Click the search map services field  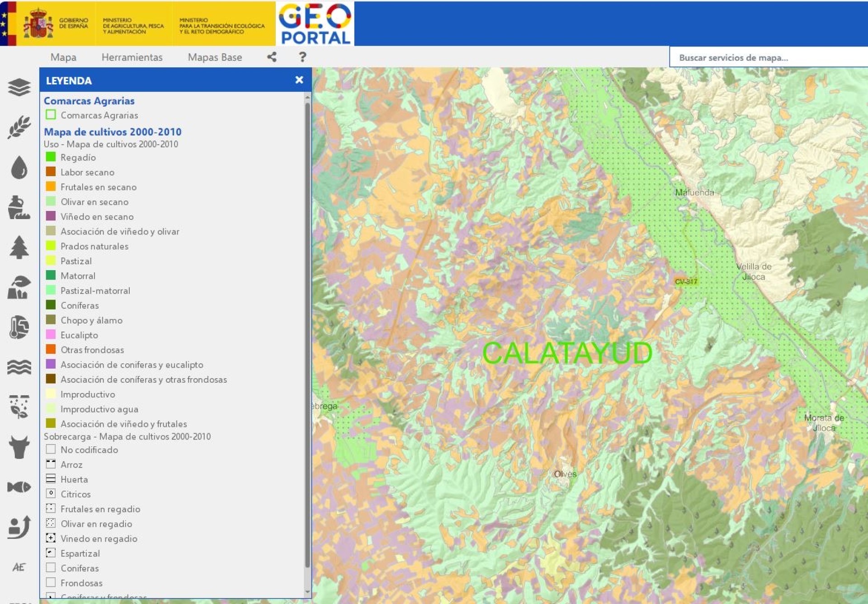(x=769, y=57)
